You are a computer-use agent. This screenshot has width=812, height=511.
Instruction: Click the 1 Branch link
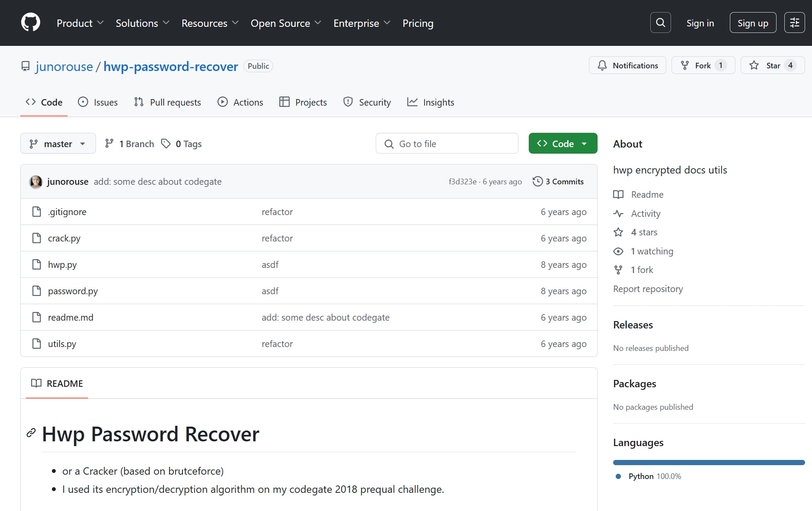pyautogui.click(x=129, y=144)
